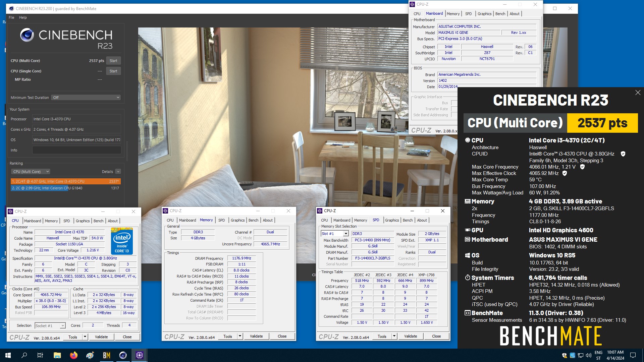Click Tools button in CPU-Z SPD window
The width and height of the screenshot is (644, 362).
[x=382, y=336]
